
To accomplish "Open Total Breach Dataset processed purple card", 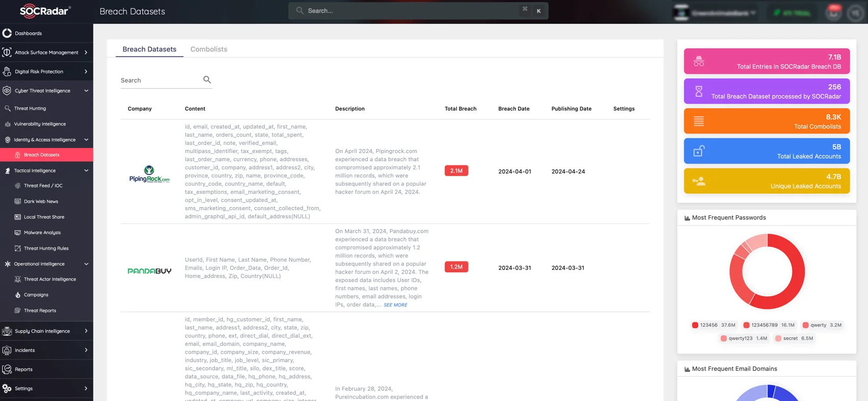I will click(x=766, y=91).
